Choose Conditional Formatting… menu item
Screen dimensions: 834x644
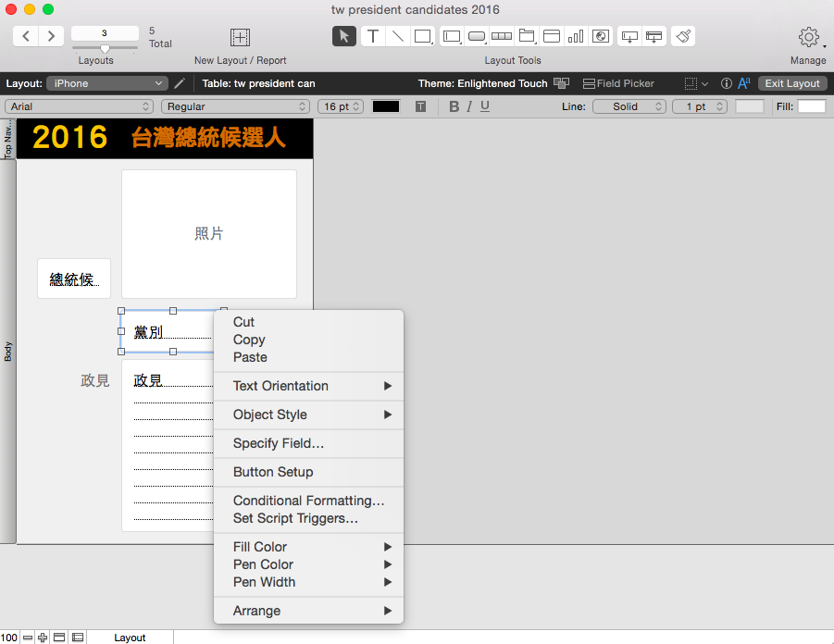click(308, 501)
